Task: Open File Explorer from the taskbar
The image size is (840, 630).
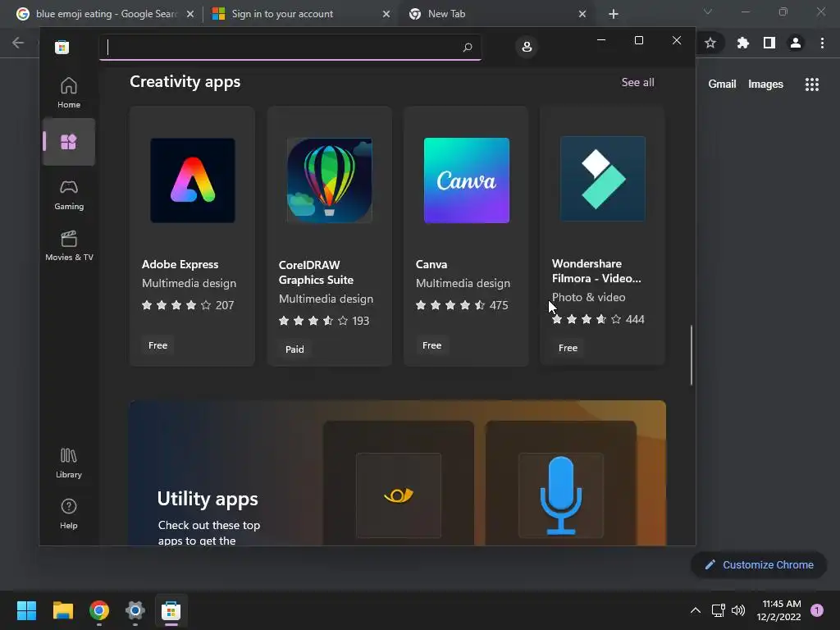Action: (63, 610)
